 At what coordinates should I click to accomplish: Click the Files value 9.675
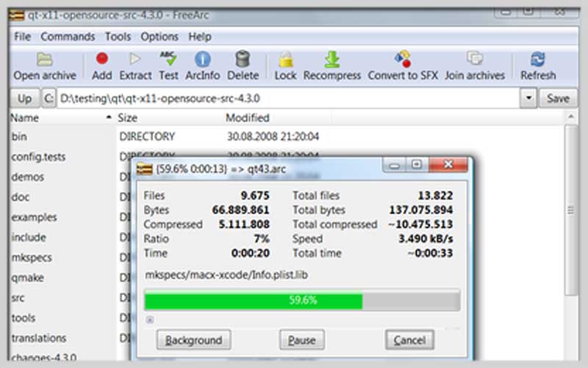[x=255, y=195]
